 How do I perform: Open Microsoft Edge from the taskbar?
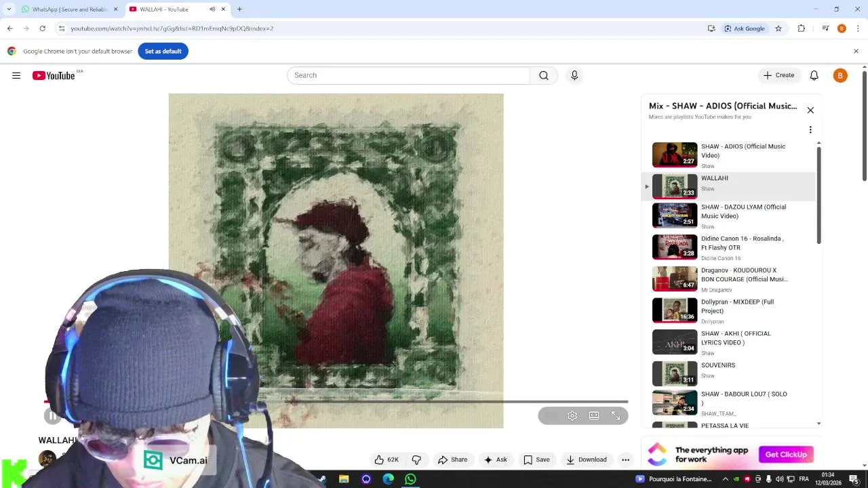pos(388,479)
